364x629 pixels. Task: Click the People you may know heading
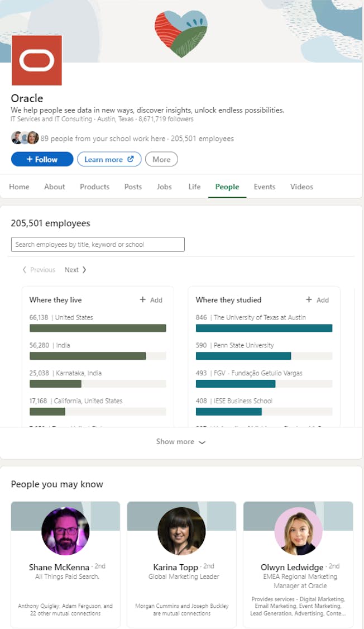point(57,484)
